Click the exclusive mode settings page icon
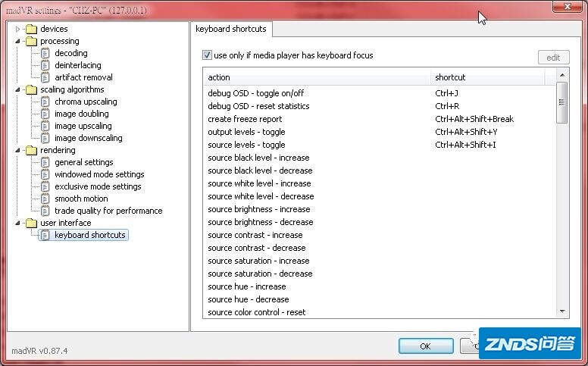 (45, 186)
